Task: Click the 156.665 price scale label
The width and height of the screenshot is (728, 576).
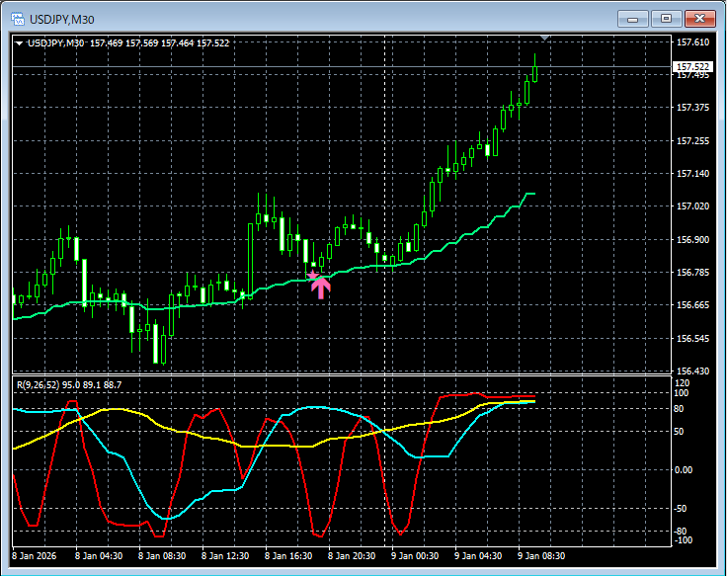Action: coord(692,304)
